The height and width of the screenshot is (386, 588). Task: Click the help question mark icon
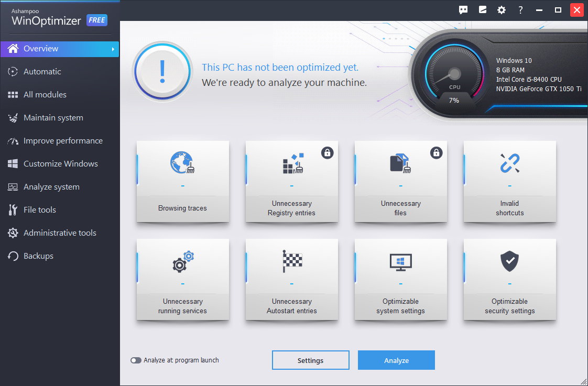click(x=520, y=9)
